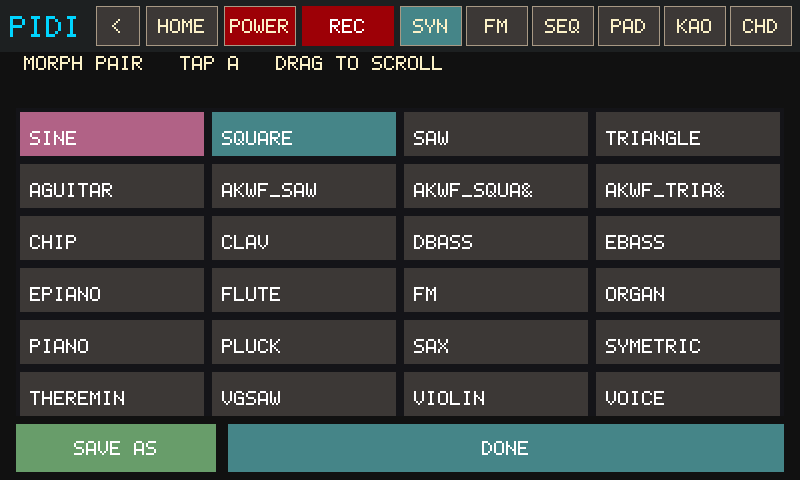Click the PIDI logo
This screenshot has width=800, height=480.
(x=43, y=27)
